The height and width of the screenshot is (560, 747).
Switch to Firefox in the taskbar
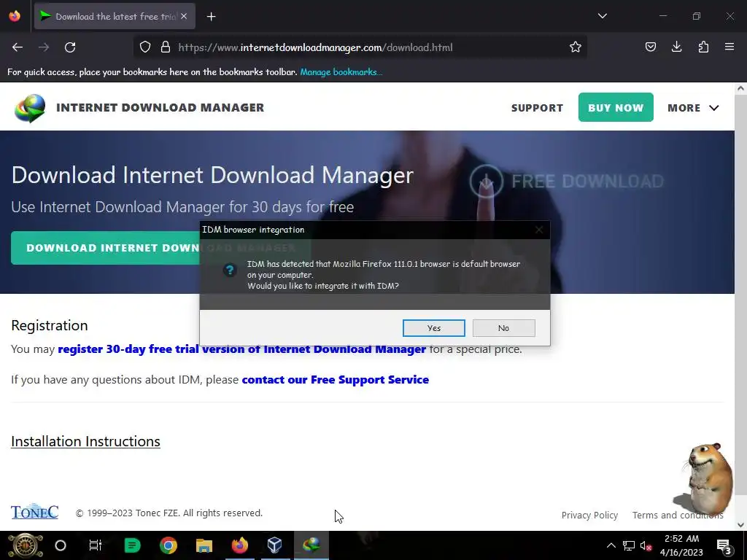[239, 545]
